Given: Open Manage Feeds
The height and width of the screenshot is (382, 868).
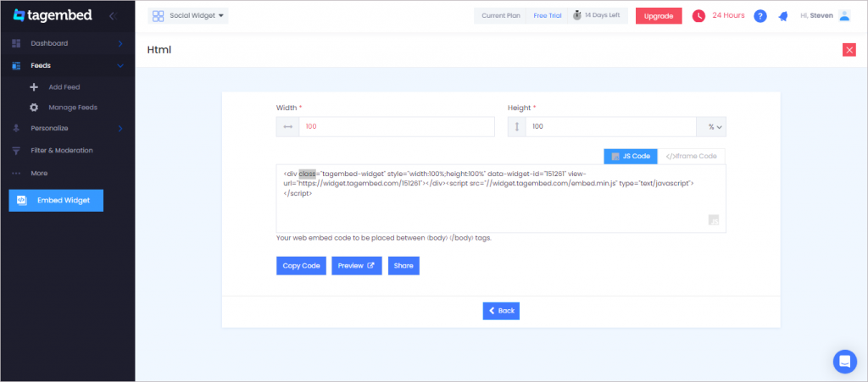Looking at the screenshot, I should click(x=73, y=108).
